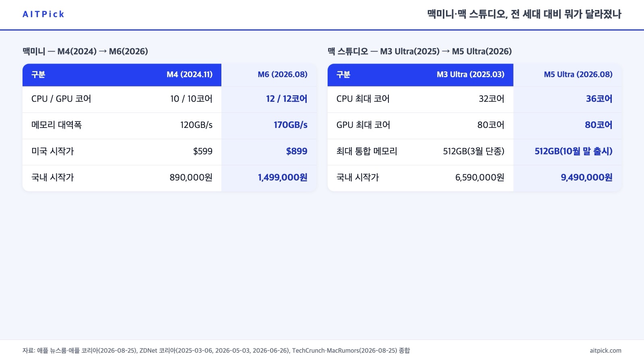Click the '10 / 10코어' M4 value
Image resolution: width=644 pixels, height=362 pixels.
(x=191, y=99)
